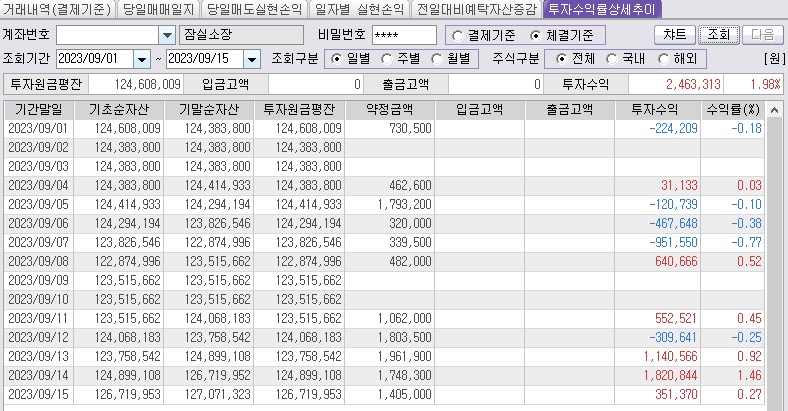788x411 pixels.
Task: Select the 2023/09/06 date cell
Action: tap(39, 224)
